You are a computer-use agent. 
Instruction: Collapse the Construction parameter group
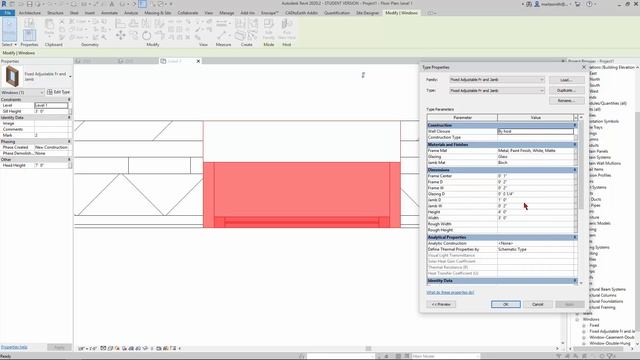pos(575,125)
